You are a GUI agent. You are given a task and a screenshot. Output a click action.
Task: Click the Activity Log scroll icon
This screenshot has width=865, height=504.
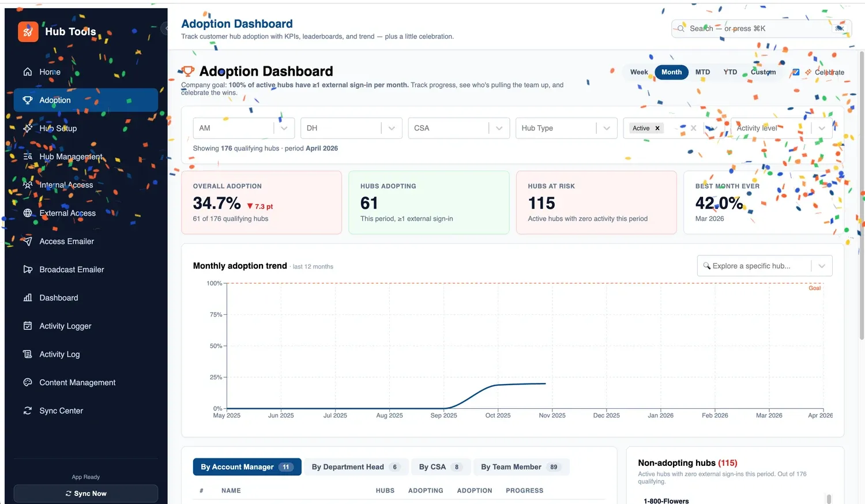click(28, 355)
